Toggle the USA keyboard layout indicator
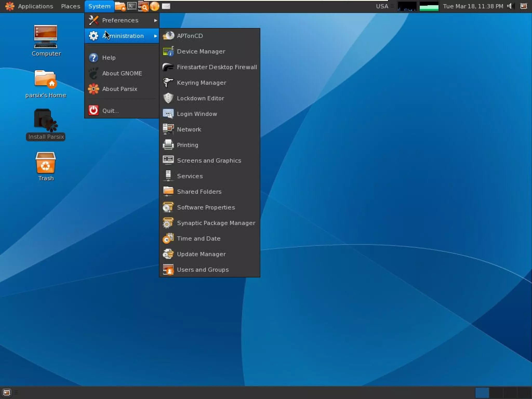Viewport: 532px width, 399px height. click(x=382, y=6)
